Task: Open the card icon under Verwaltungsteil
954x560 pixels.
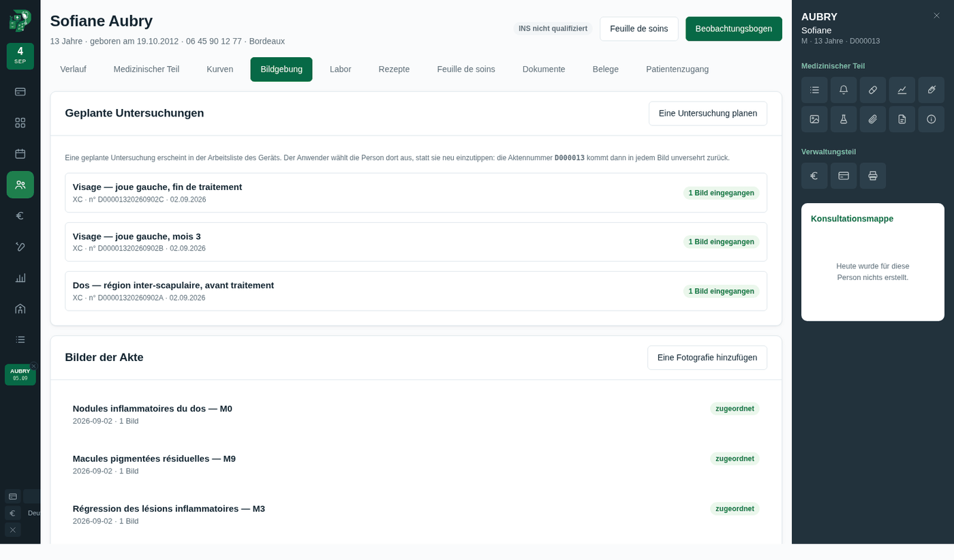Action: click(844, 176)
